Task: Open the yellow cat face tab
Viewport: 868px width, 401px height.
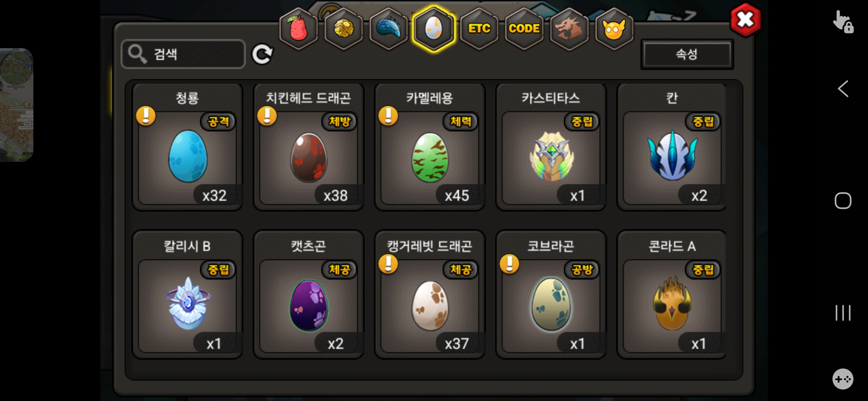Action: coord(614,29)
